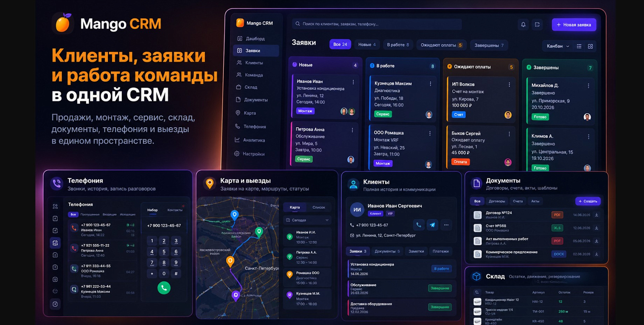The width and height of the screenshot is (644, 325).
Task: Click the Mango CRM logo in sidebar
Action: point(254,23)
